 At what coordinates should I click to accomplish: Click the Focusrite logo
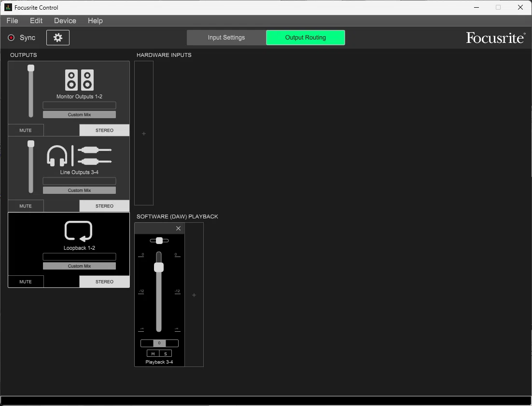[x=496, y=38]
